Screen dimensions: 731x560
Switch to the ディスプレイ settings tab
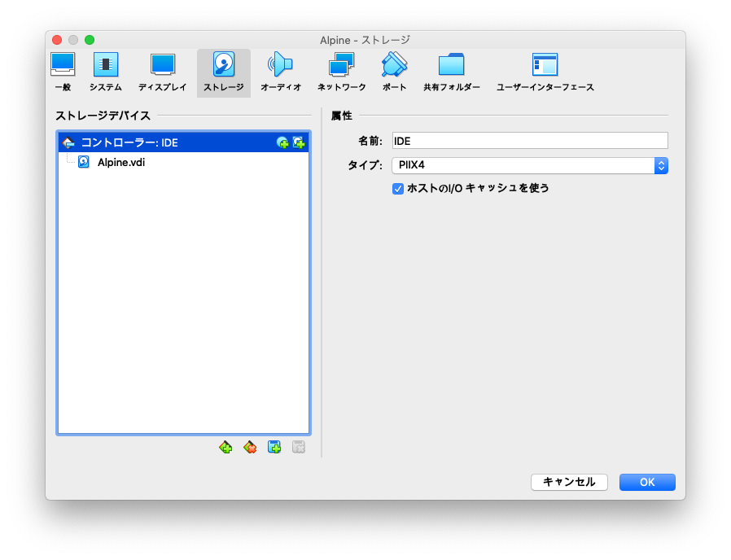click(162, 72)
